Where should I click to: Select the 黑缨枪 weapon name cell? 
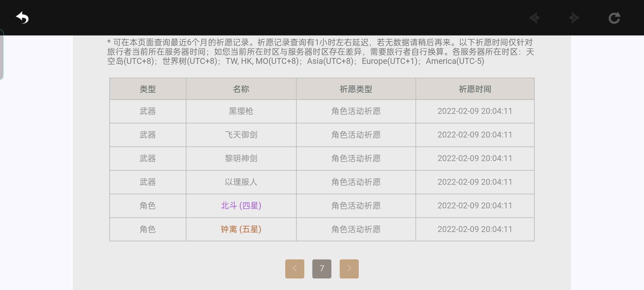[241, 111]
